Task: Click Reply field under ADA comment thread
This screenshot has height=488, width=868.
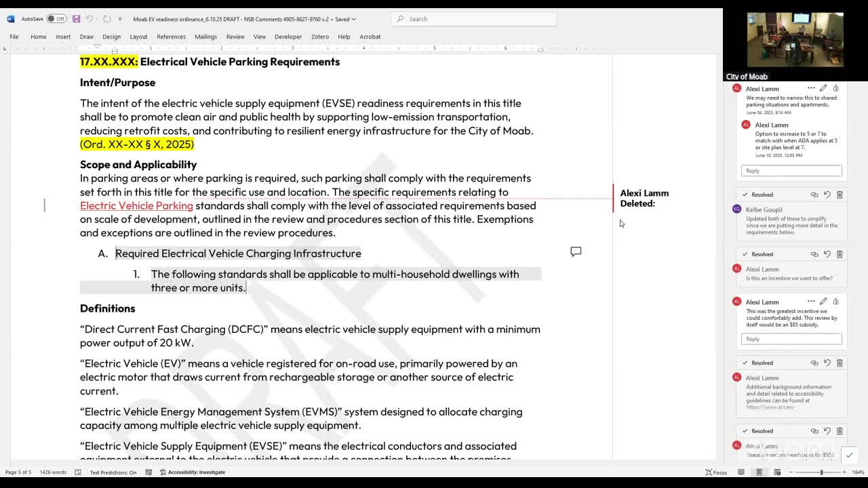Action: tap(791, 171)
